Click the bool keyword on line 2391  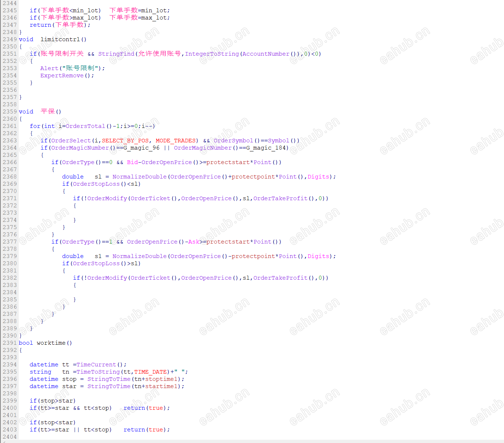pos(26,343)
